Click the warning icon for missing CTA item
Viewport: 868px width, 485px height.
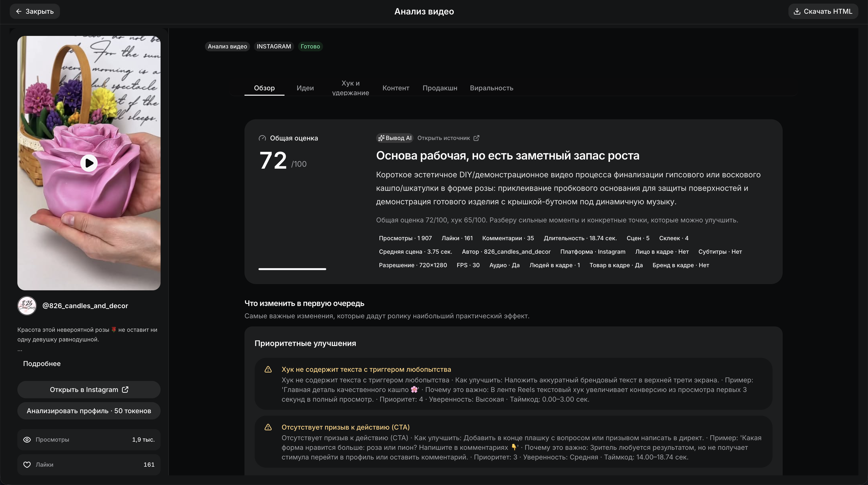click(268, 427)
